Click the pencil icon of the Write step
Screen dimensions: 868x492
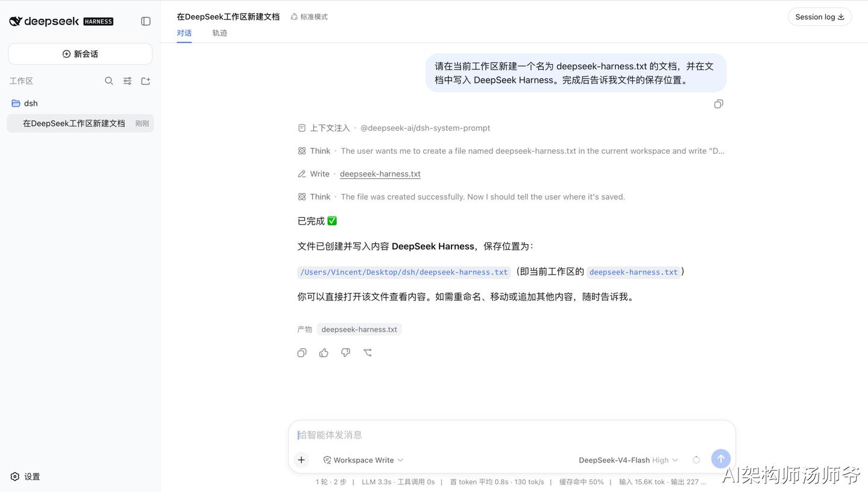point(302,174)
